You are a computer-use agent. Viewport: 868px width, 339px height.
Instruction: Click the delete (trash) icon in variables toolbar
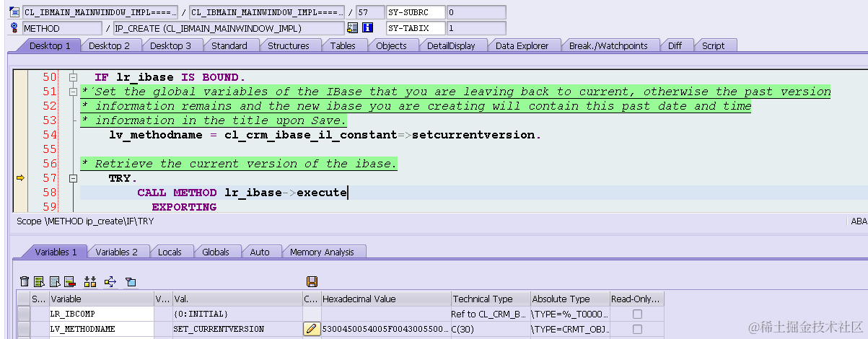click(25, 281)
